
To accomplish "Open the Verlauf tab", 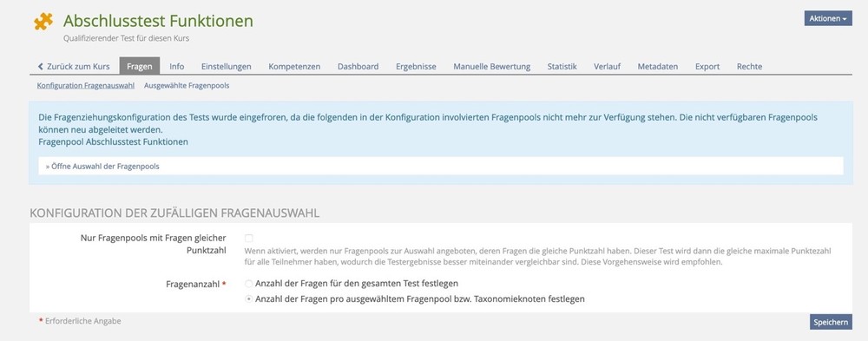I will [607, 67].
